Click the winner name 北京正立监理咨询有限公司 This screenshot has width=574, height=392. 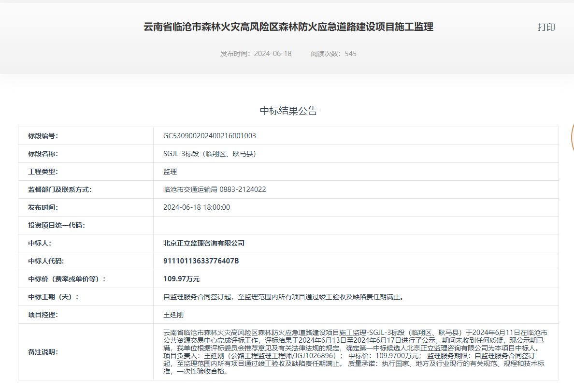[x=204, y=243]
